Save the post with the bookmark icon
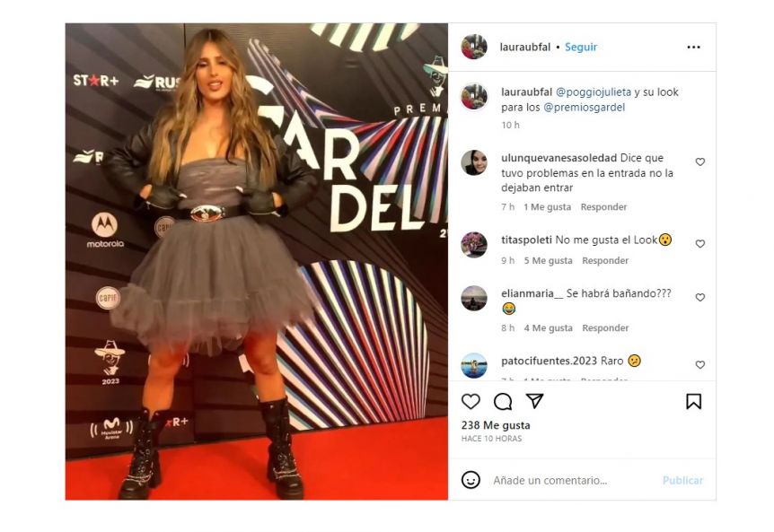The image size is (774, 532). pos(693,401)
